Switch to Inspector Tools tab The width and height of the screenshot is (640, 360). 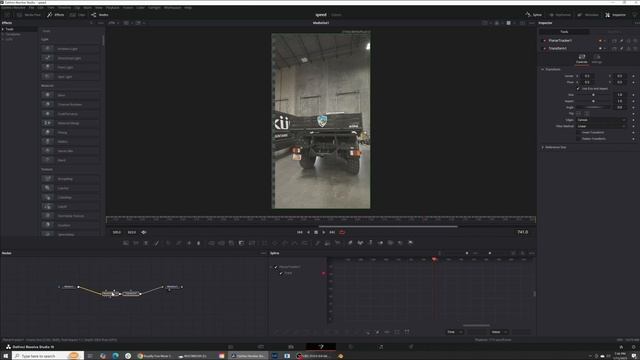564,31
